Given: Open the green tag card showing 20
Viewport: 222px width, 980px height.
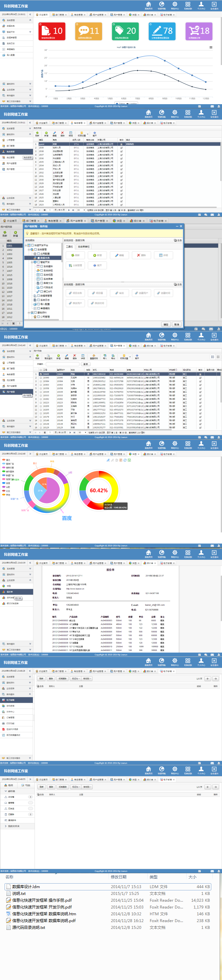Looking at the screenshot, I should coord(125,31).
